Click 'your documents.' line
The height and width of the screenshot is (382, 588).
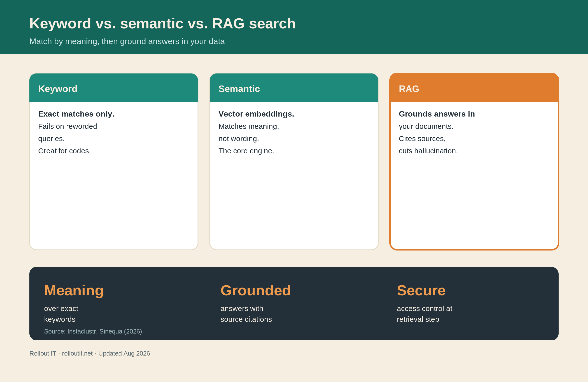tap(426, 126)
